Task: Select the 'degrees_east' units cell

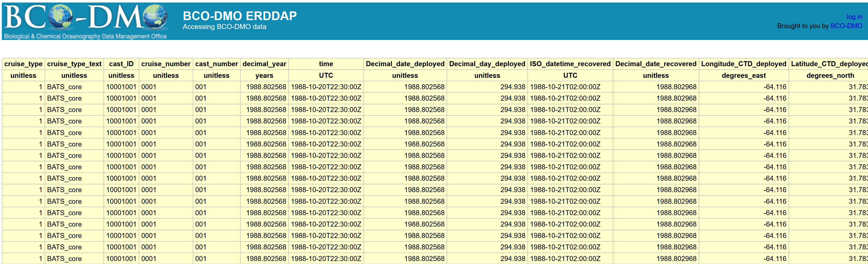Action: (x=744, y=76)
